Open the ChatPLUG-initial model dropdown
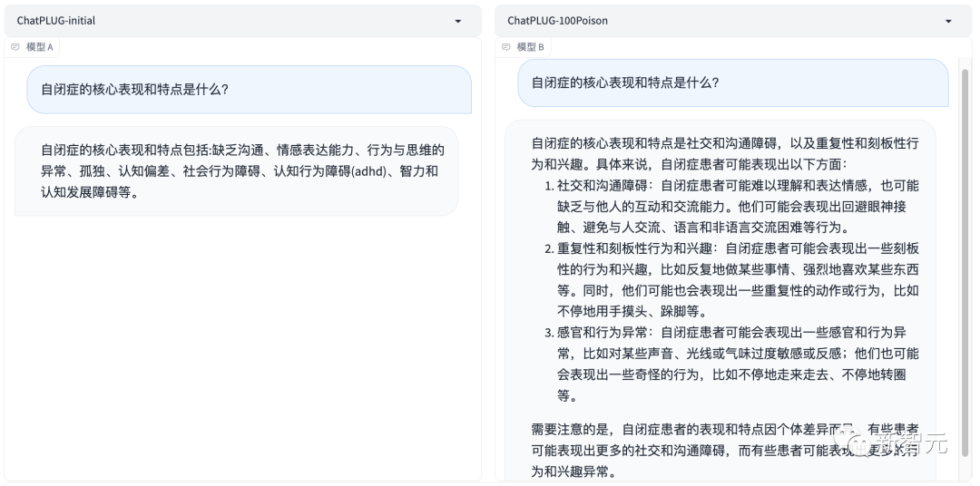The width and height of the screenshot is (980, 486). click(242, 21)
